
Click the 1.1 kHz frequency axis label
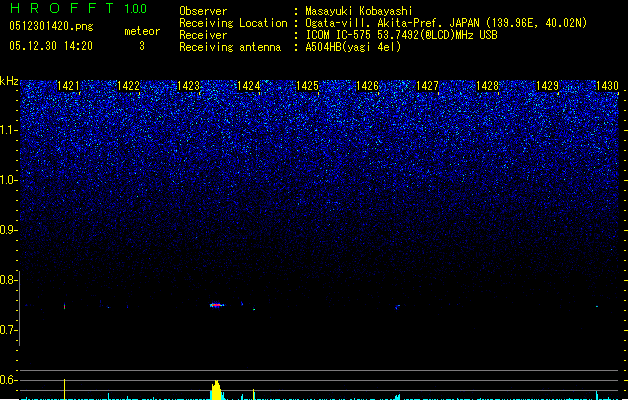click(8, 130)
